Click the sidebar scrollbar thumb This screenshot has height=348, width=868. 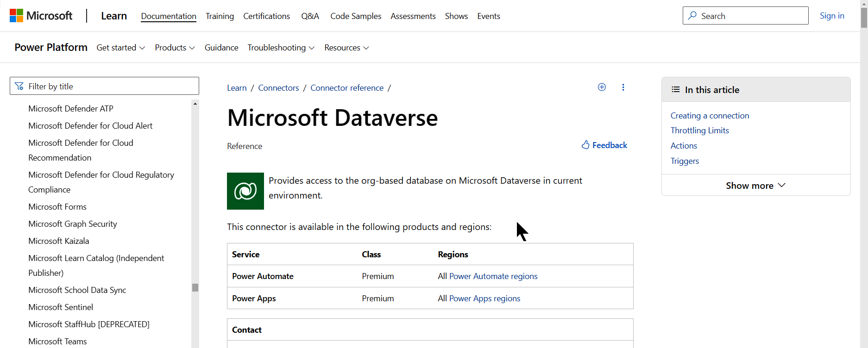tap(195, 287)
